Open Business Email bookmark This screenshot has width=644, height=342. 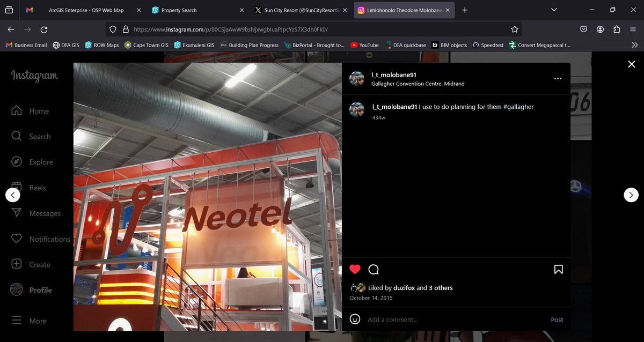pos(26,45)
